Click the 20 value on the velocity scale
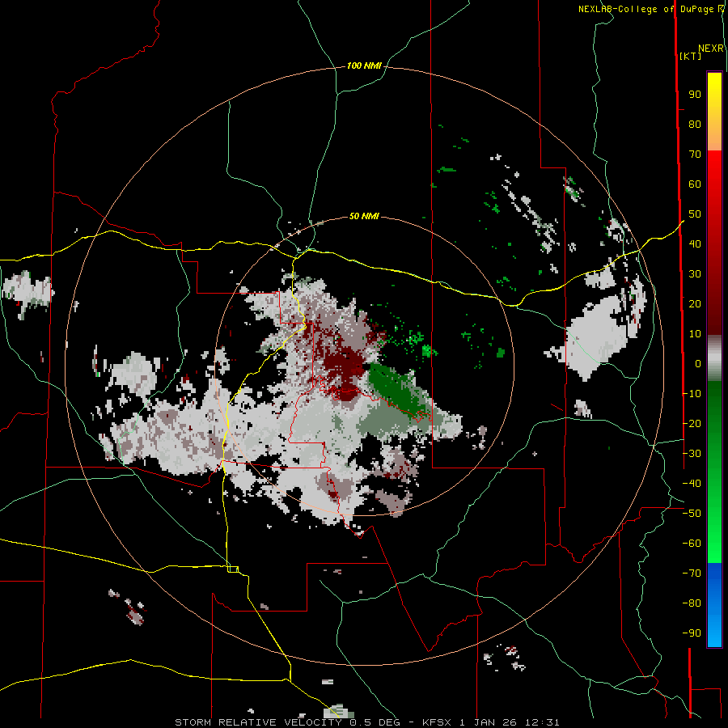The image size is (728, 728). click(x=695, y=304)
